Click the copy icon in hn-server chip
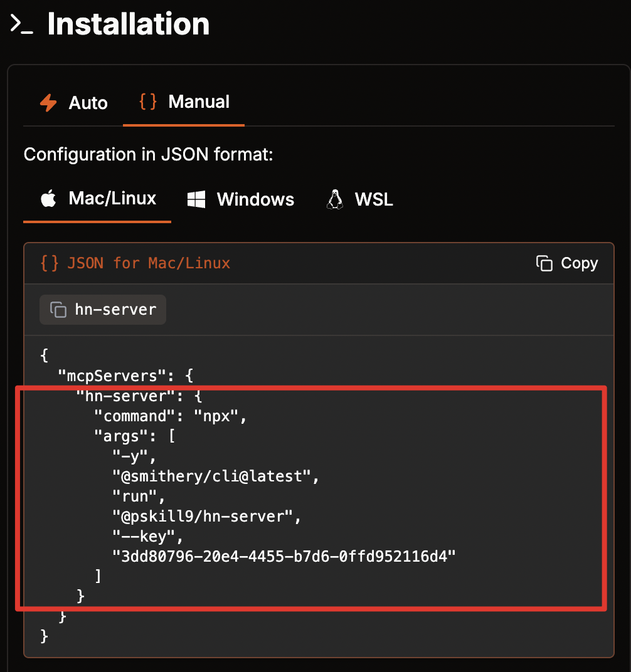 58,310
